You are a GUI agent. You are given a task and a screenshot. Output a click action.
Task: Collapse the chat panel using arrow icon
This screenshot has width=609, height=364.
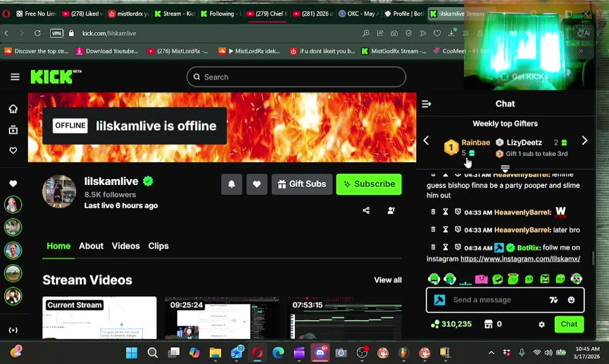426,104
